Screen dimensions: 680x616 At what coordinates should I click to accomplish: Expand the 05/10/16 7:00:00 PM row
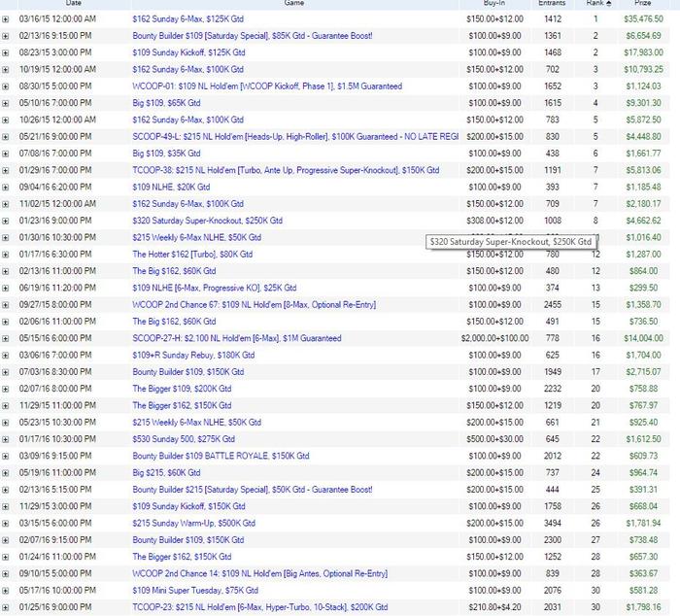(5, 103)
